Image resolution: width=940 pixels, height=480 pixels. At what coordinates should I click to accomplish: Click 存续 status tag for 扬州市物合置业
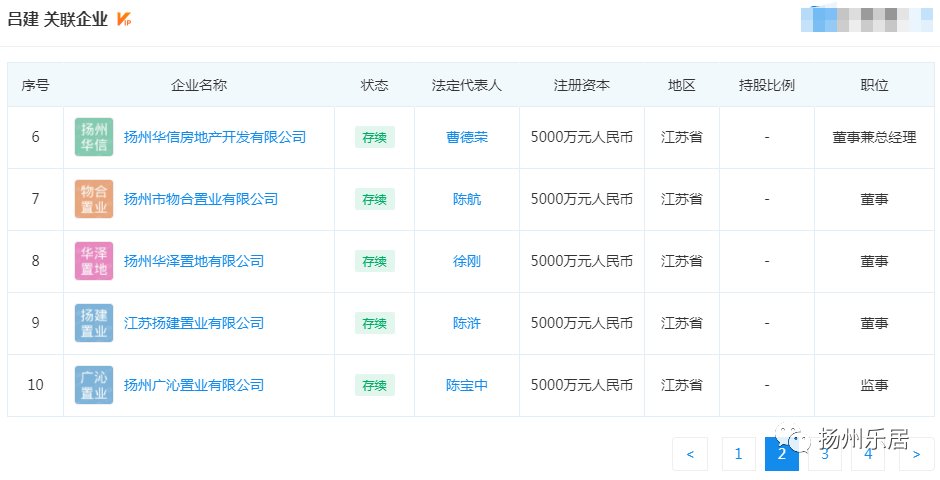tap(375, 199)
